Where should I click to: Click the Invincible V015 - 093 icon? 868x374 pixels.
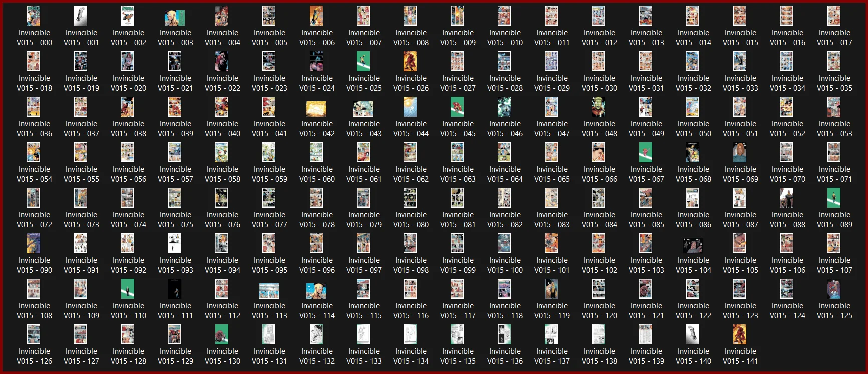coord(175,244)
